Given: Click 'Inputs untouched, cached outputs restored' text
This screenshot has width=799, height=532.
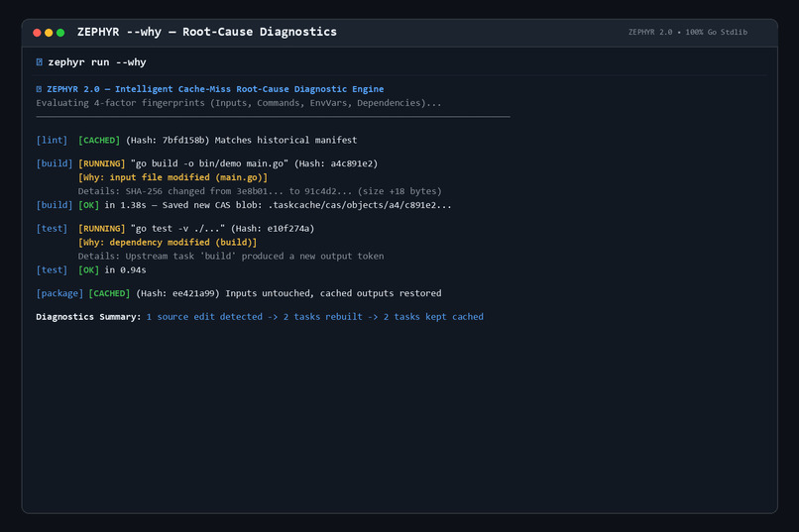Looking at the screenshot, I should click(333, 292).
